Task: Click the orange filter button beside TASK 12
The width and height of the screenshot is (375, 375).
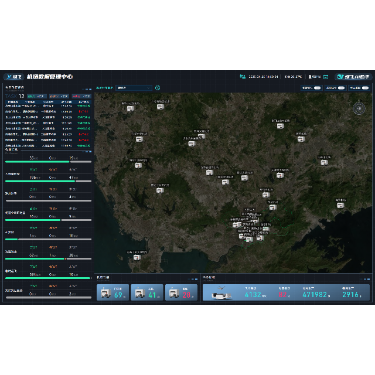Action: tap(59, 96)
